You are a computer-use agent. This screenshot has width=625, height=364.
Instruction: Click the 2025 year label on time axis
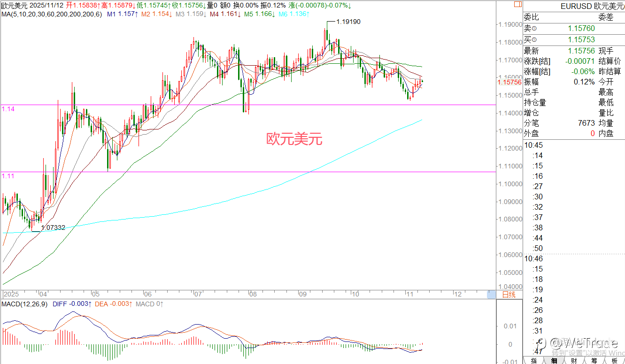[10, 295]
